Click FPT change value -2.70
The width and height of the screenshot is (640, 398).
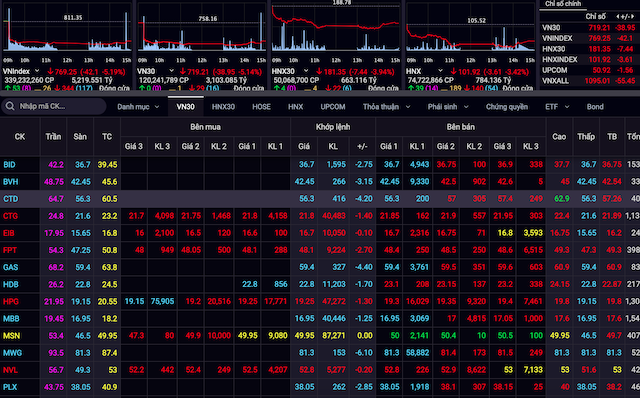pyautogui.click(x=363, y=250)
